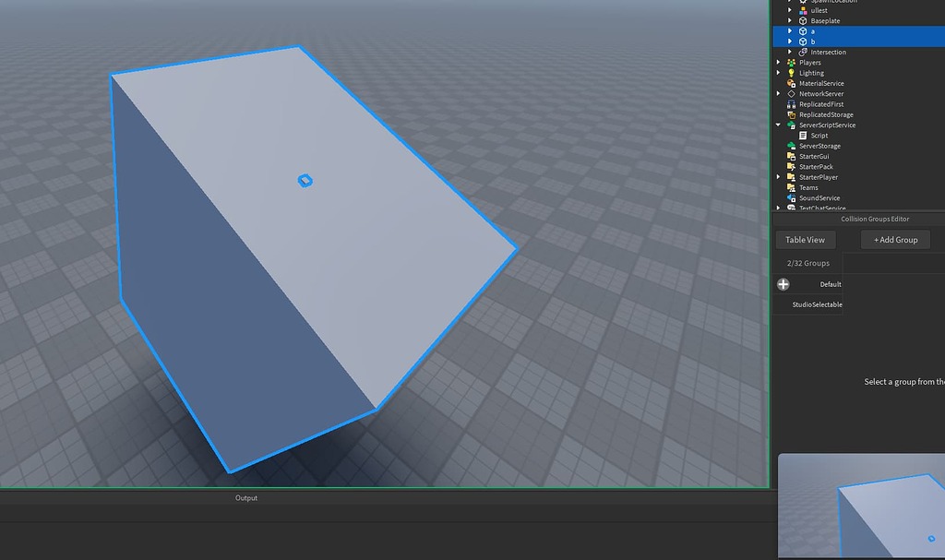Image resolution: width=945 pixels, height=560 pixels.
Task: Click the plus icon beside Default group
Action: coord(783,284)
